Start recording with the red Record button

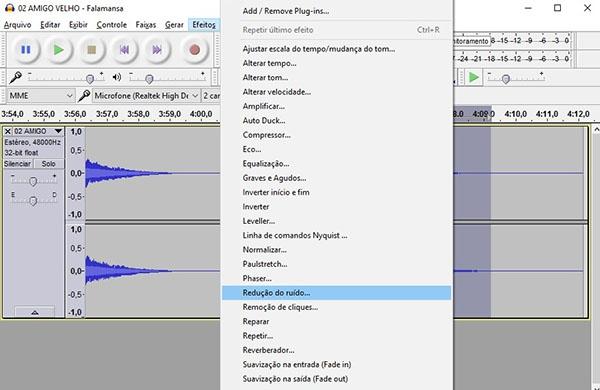pos(194,50)
